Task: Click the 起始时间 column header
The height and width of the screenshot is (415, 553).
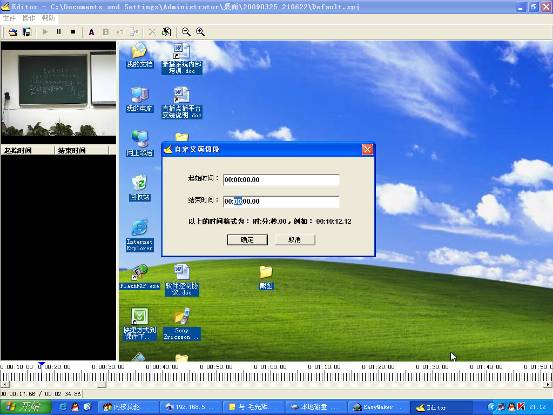Action: tap(28, 151)
